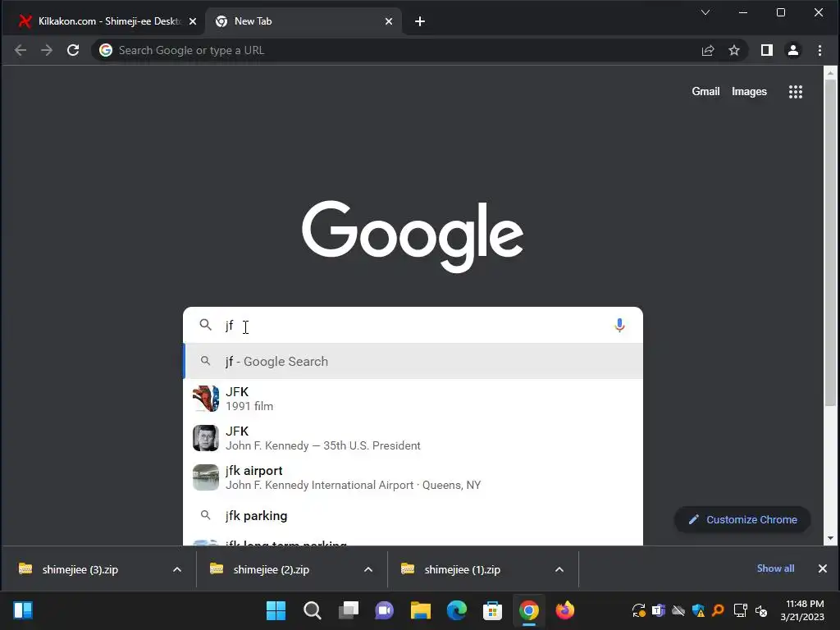Open File Explorer from taskbar
The image size is (840, 630).
(421, 610)
